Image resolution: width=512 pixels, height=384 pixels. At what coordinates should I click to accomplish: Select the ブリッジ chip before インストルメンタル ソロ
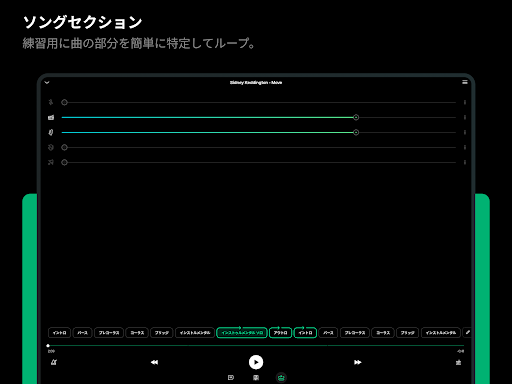162,333
